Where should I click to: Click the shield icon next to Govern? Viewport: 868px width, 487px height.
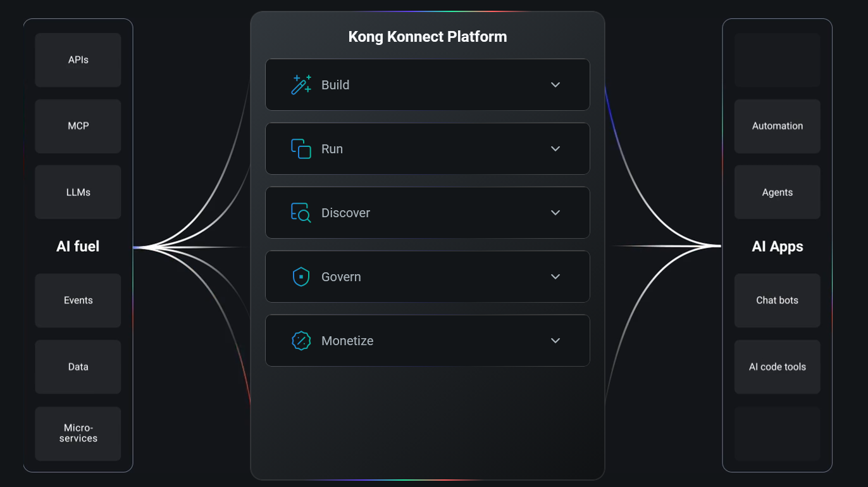[x=302, y=276]
